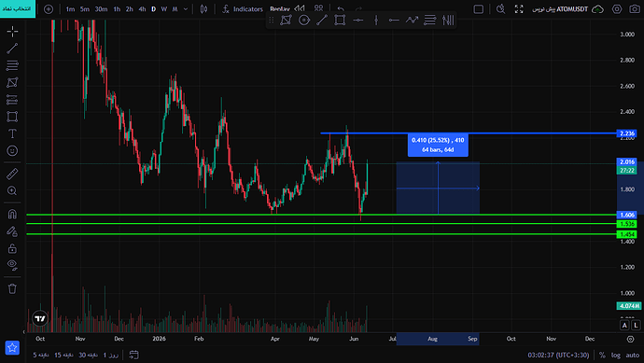Grab the floating favorites toolbar handle

coord(271,21)
